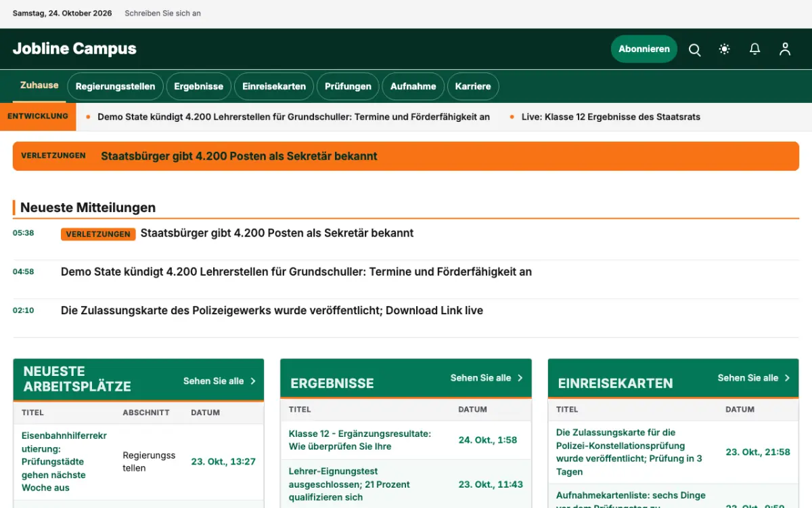Screen dimensions: 812x508
Task: Click chevron arrow in Neueste Arbeitsplätze header
Action: 253,381
